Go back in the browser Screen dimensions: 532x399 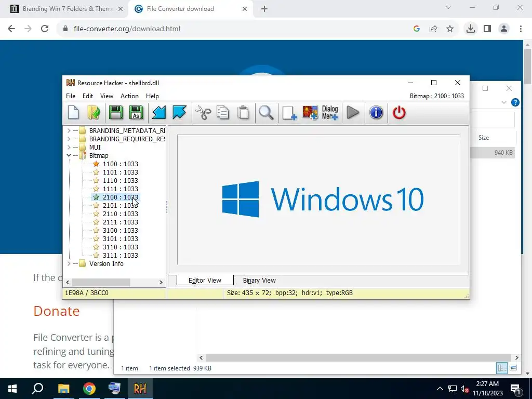(11, 29)
